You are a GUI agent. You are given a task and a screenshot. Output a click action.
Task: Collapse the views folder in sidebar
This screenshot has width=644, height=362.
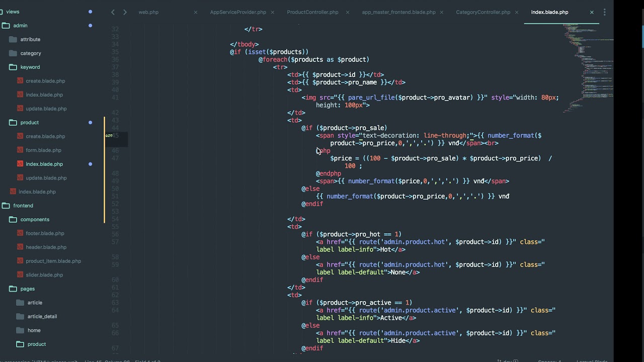(x=13, y=12)
